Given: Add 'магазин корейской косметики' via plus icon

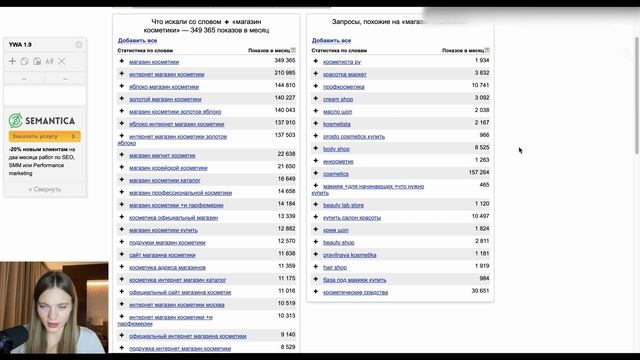Looking at the screenshot, I should point(122,167).
